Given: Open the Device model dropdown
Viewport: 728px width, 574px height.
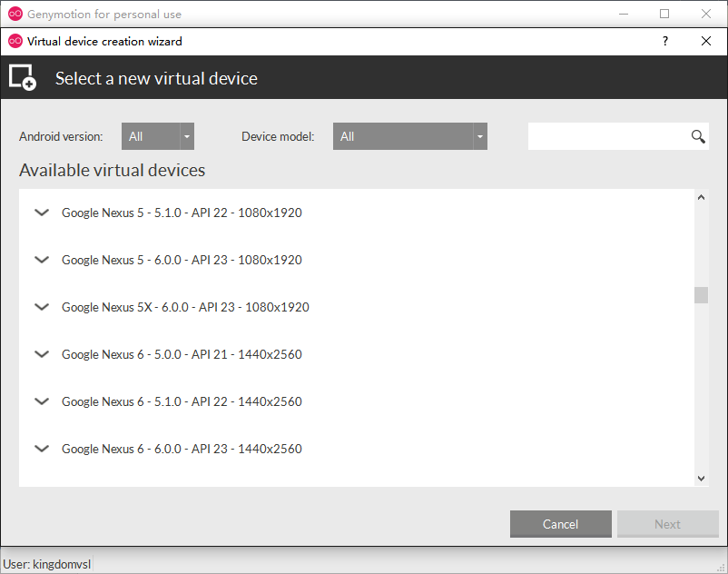Looking at the screenshot, I should (x=409, y=136).
